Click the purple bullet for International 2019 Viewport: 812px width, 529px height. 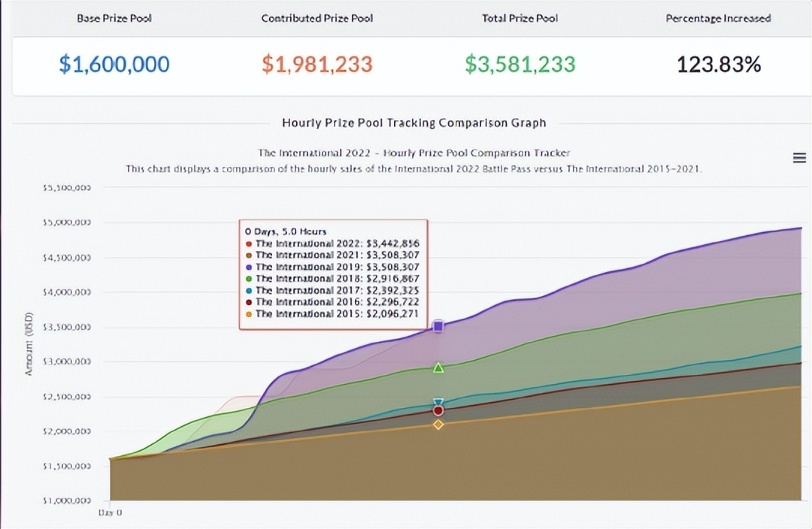click(249, 267)
